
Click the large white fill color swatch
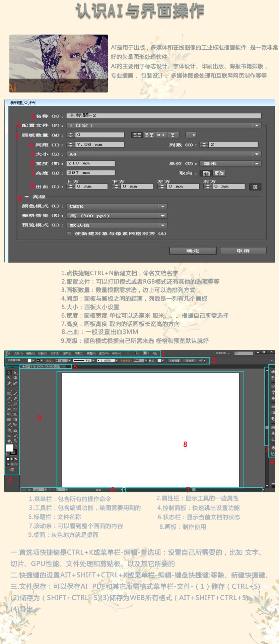coord(9,448)
